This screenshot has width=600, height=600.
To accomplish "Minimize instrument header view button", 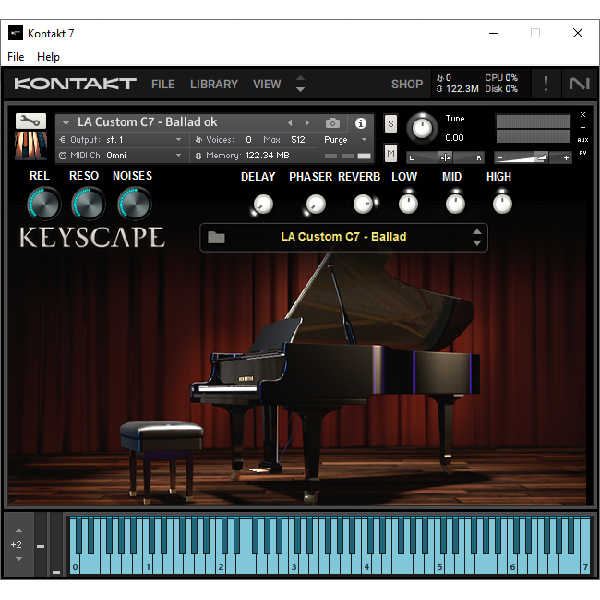I will tap(583, 127).
